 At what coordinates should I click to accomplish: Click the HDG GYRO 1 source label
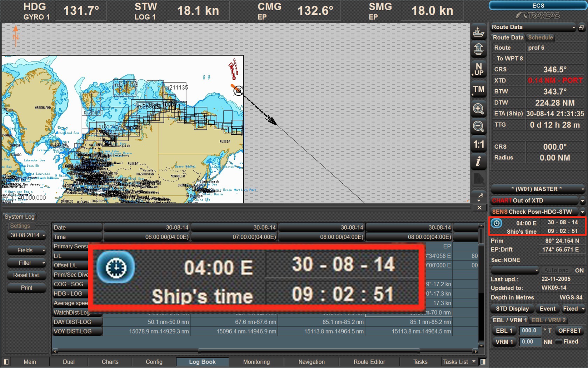point(36,17)
